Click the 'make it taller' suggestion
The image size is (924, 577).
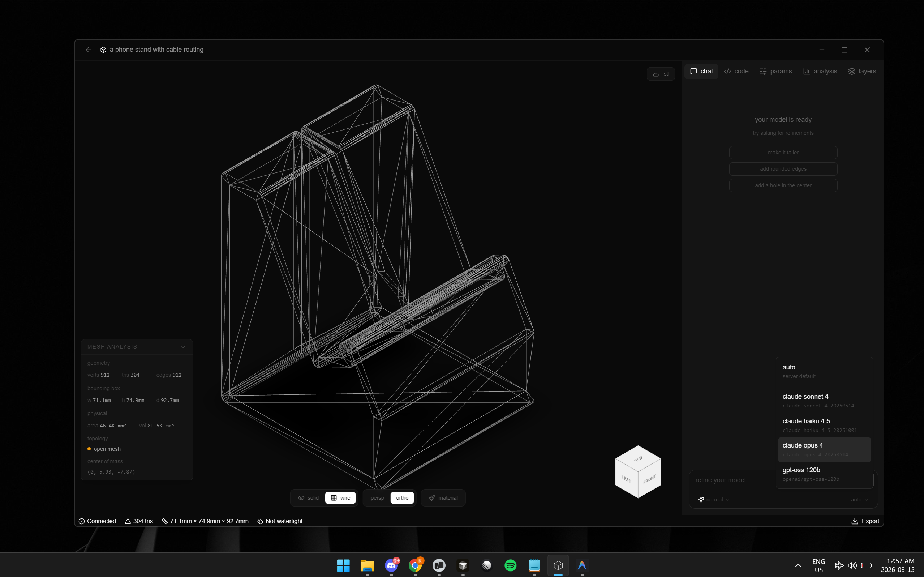[x=783, y=153]
